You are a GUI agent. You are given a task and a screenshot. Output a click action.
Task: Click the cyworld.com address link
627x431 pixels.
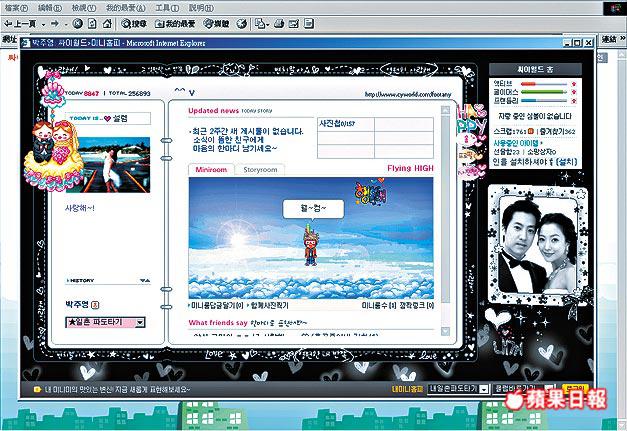[x=408, y=94]
